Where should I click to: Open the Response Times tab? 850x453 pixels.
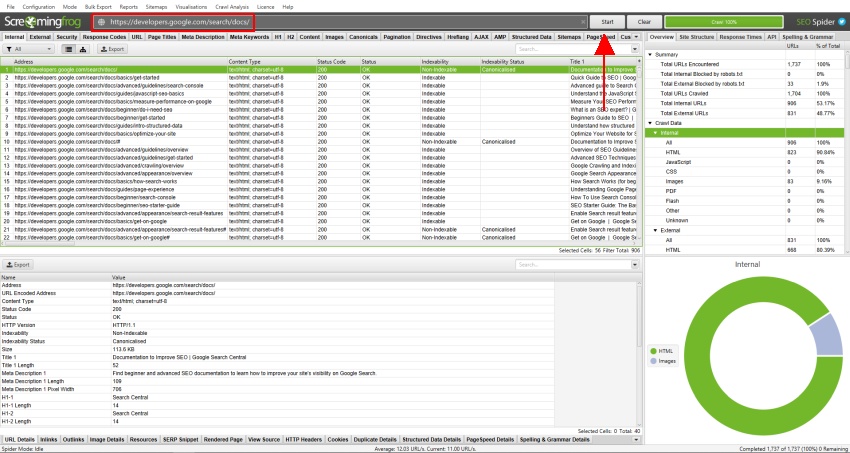(x=740, y=37)
